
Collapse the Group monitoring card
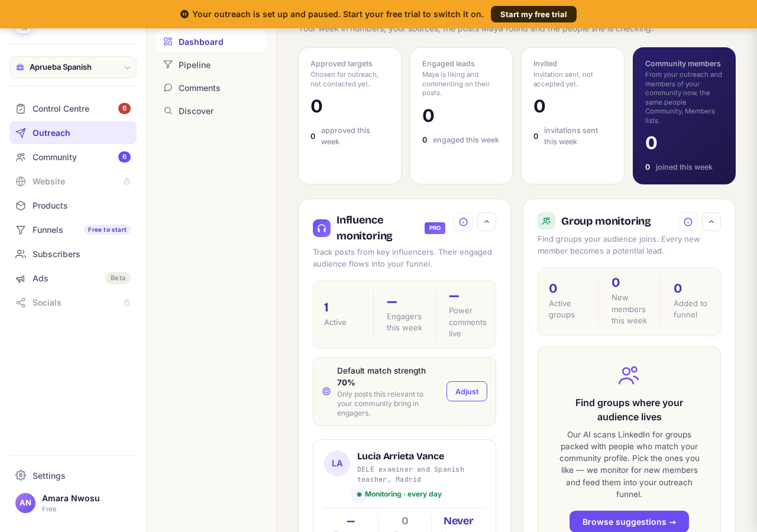click(x=711, y=222)
